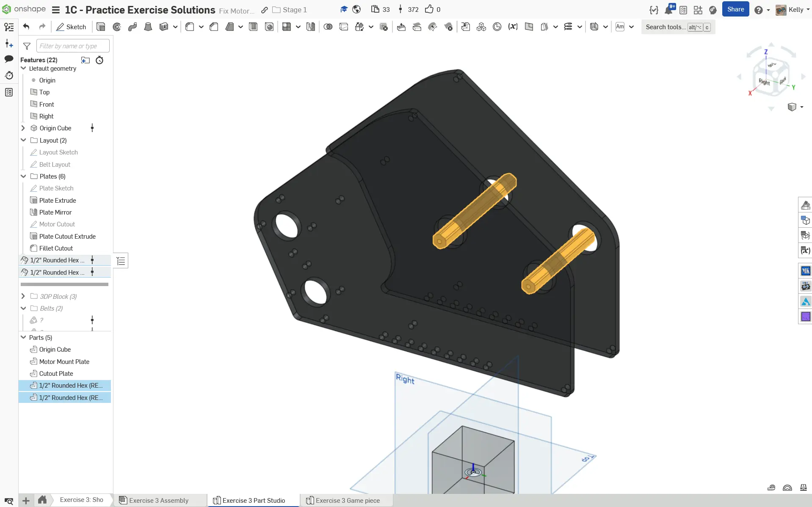Image resolution: width=812 pixels, height=507 pixels.
Task: Open the view cube display dropdown
Action: pyautogui.click(x=801, y=107)
